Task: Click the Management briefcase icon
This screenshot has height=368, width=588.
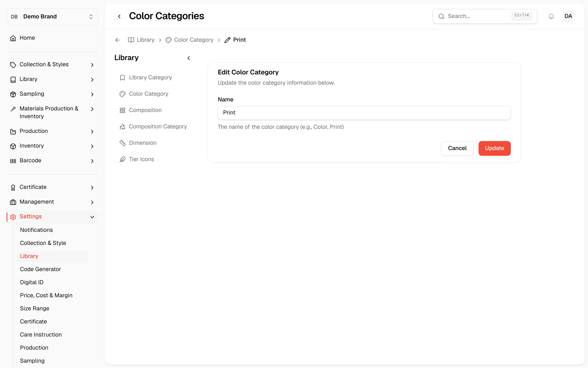Action: [x=13, y=202]
